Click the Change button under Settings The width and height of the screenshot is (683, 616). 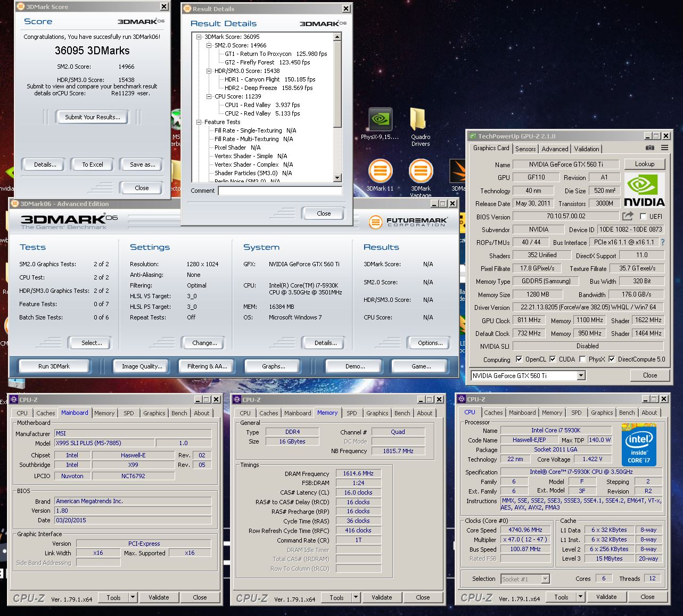click(x=204, y=343)
